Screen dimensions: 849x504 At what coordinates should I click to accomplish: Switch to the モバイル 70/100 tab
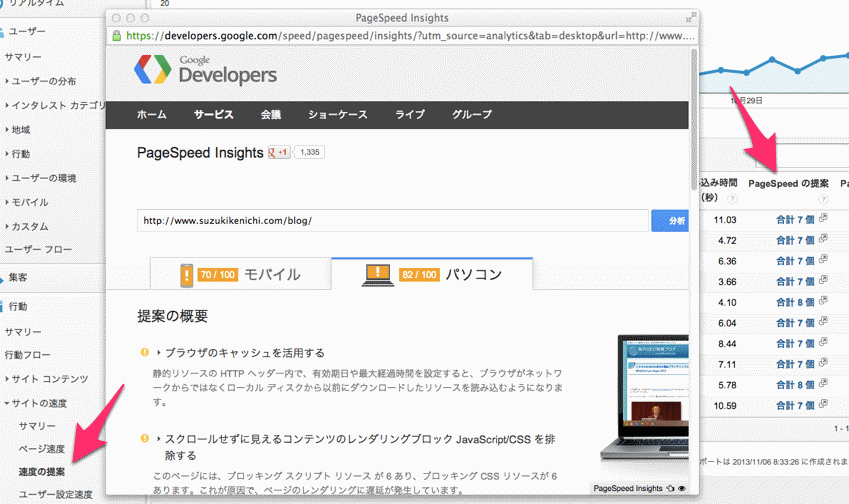240,274
